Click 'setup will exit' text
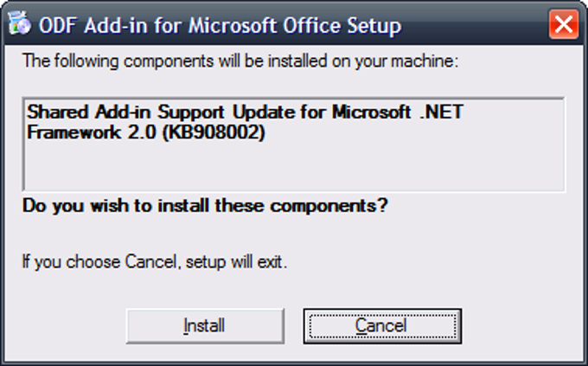Image resolution: width=588 pixels, height=366 pixels. click(236, 262)
